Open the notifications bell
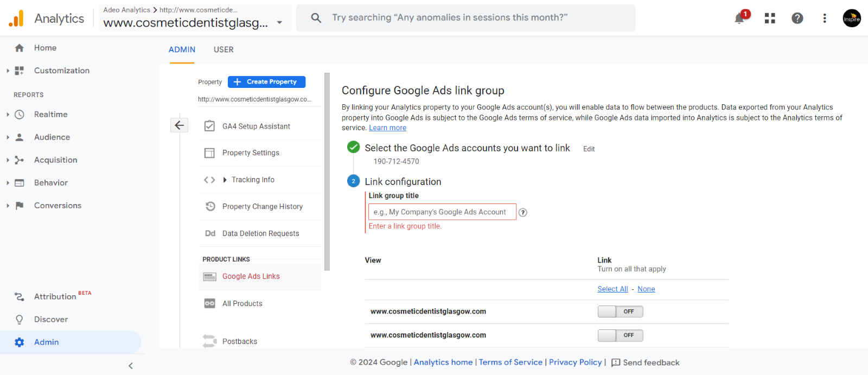The image size is (868, 375). pyautogui.click(x=739, y=18)
